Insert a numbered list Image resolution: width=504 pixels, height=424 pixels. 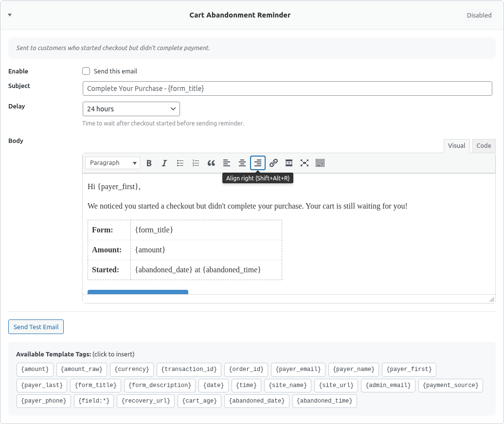tap(196, 163)
